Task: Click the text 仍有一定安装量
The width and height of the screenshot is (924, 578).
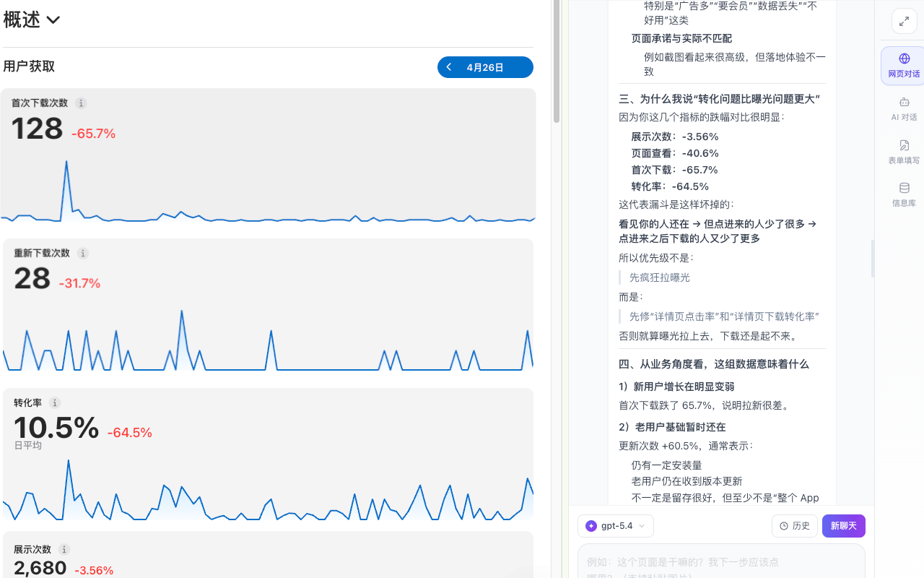Action: pyautogui.click(x=666, y=465)
